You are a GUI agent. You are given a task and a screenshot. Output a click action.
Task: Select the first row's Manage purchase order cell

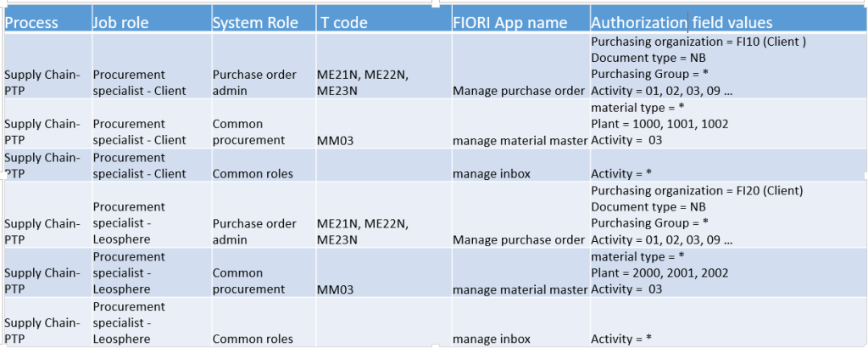[x=519, y=91]
